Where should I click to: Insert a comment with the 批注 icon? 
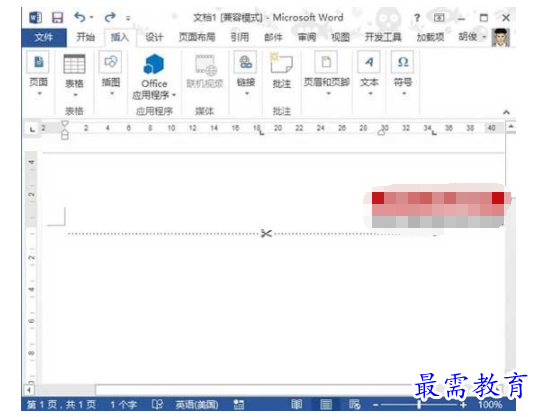(x=281, y=63)
